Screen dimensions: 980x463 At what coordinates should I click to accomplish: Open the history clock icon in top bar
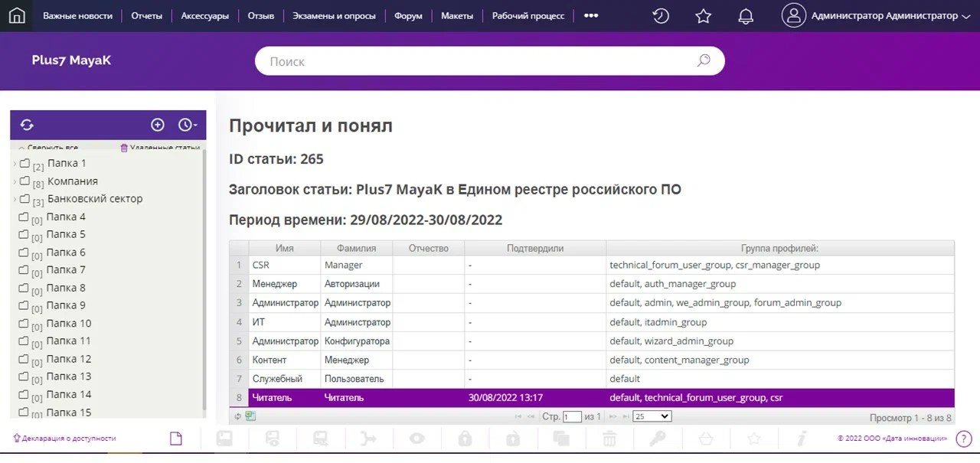coord(660,16)
